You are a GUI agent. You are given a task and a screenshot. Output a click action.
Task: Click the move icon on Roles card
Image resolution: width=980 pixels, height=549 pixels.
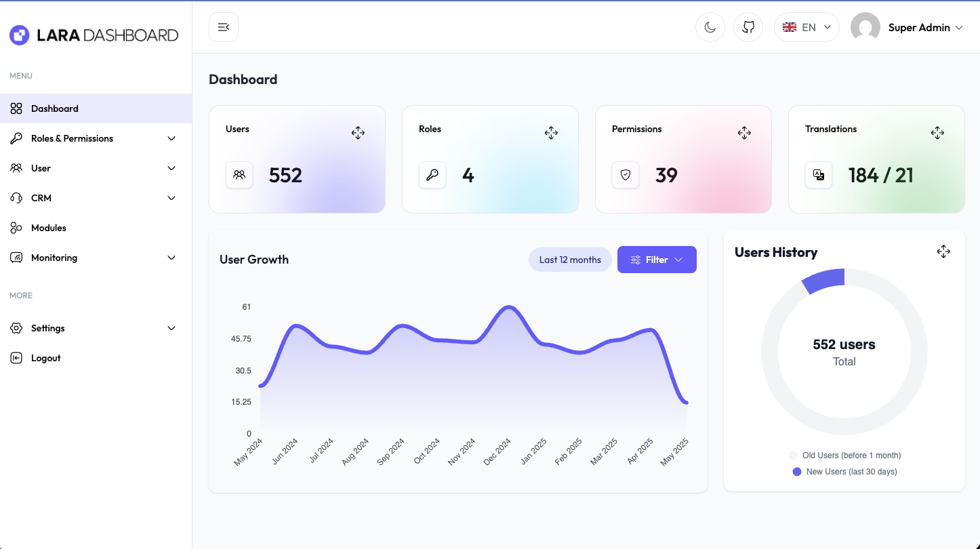pyautogui.click(x=551, y=133)
